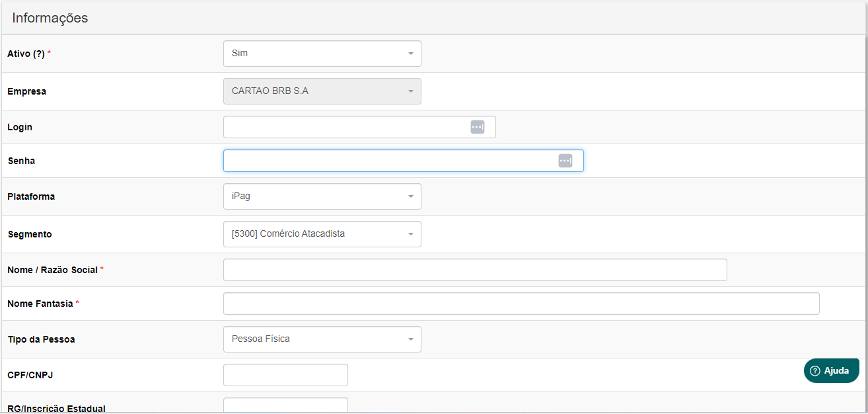Image resolution: width=868 pixels, height=414 pixels.
Task: Click the RG/Inscrição Estadual input box
Action: [x=285, y=405]
